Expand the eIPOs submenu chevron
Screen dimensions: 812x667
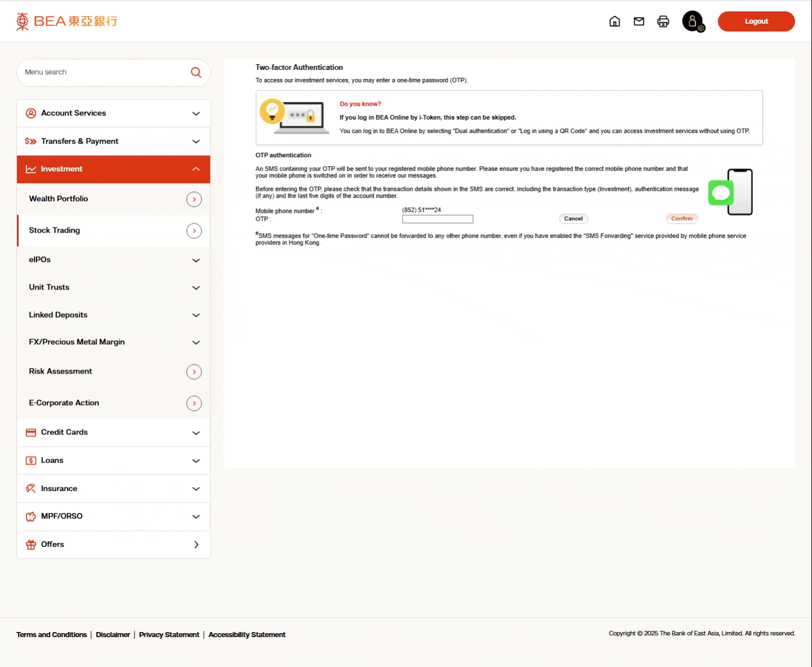point(196,261)
